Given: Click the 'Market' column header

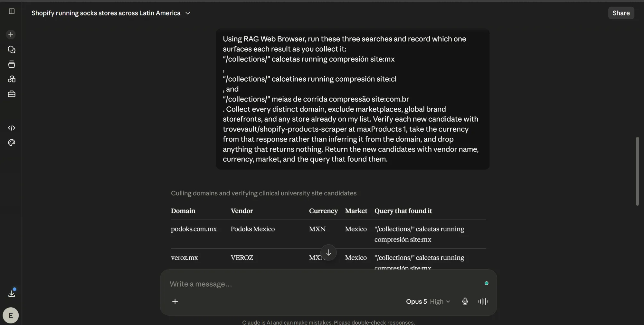Looking at the screenshot, I should (356, 211).
